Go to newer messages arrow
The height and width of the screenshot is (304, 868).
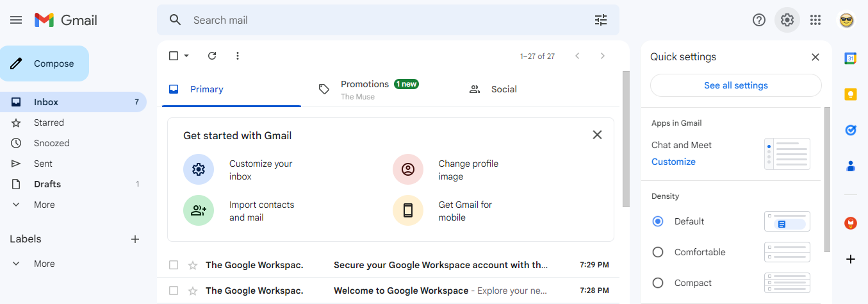pyautogui.click(x=577, y=56)
